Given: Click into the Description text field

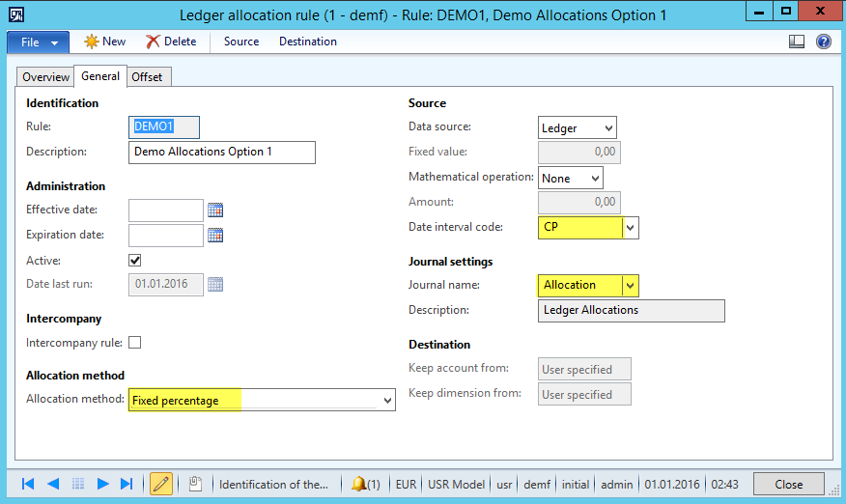Looking at the screenshot, I should (221, 153).
